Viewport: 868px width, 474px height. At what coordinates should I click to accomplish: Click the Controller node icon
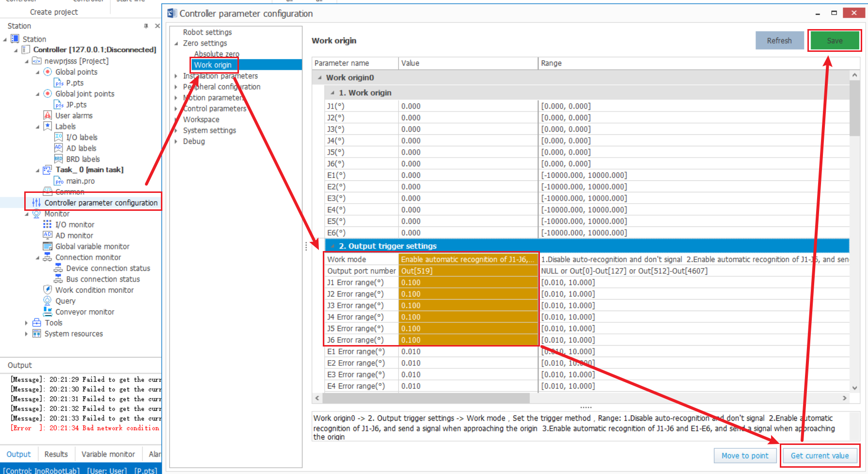click(26, 49)
